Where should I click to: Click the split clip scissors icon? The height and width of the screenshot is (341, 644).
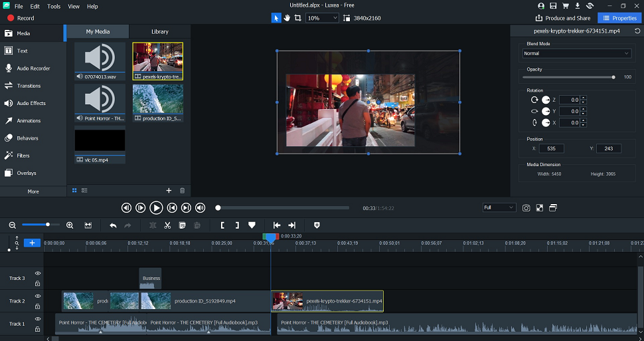pyautogui.click(x=168, y=225)
